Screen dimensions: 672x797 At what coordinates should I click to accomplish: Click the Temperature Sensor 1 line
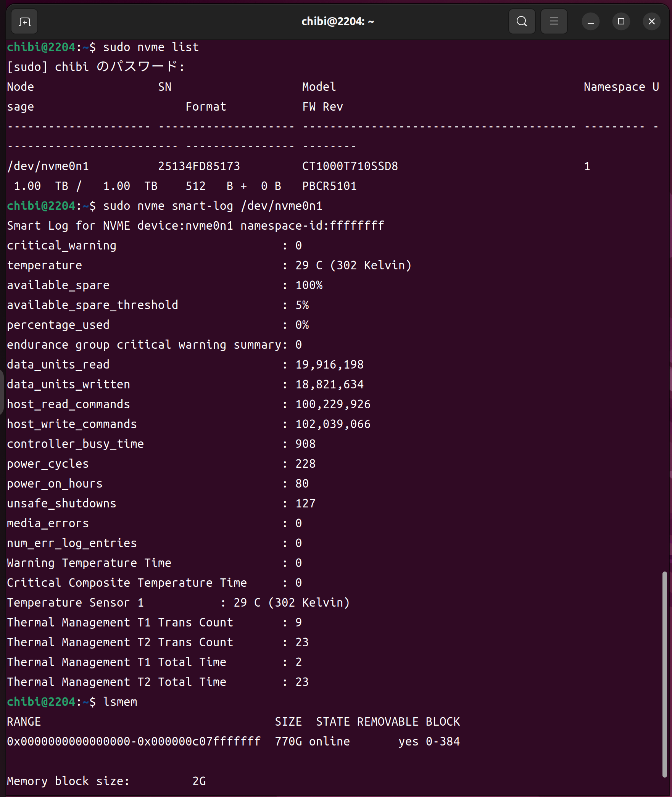(178, 602)
